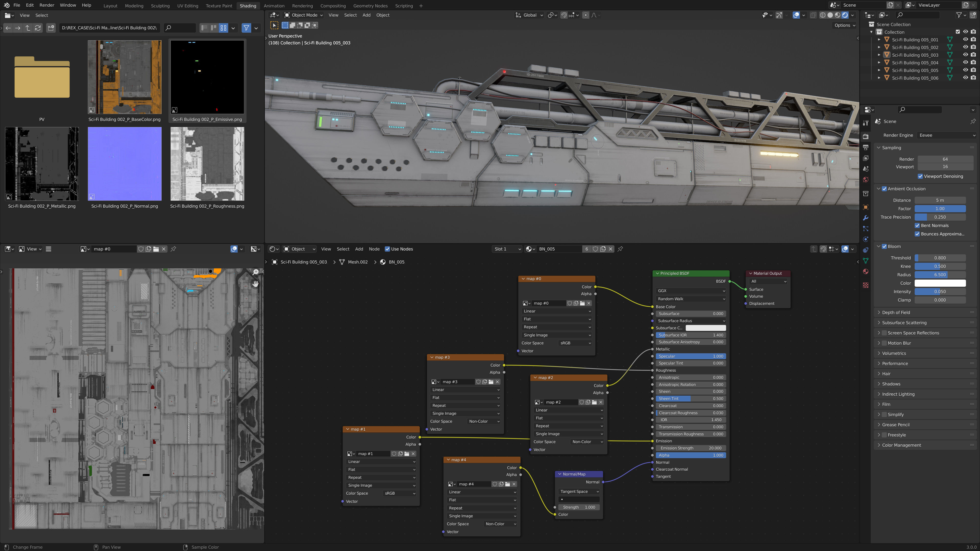Image resolution: width=980 pixels, height=551 pixels.
Task: Select Sci-Fi Building 002_P_Normal.png thumbnail
Action: point(124,164)
